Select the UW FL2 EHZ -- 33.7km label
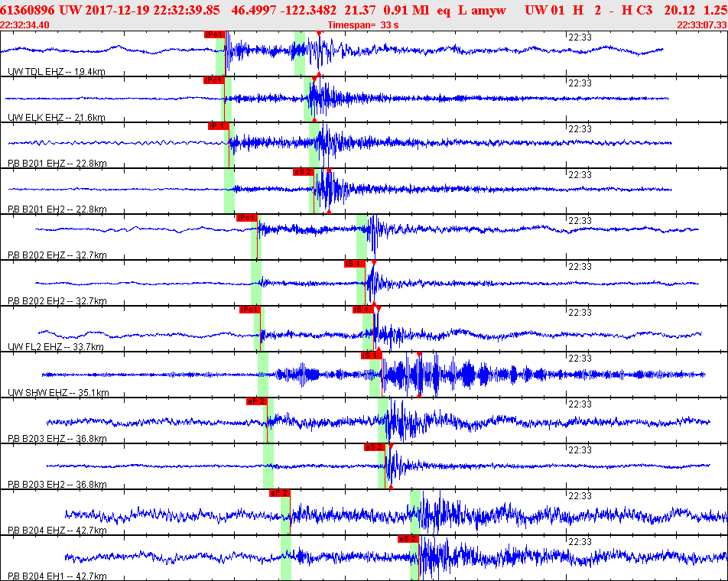 [x=56, y=347]
